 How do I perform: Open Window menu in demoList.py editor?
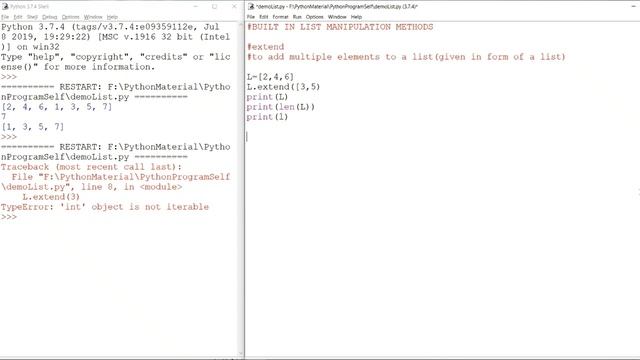point(337,17)
